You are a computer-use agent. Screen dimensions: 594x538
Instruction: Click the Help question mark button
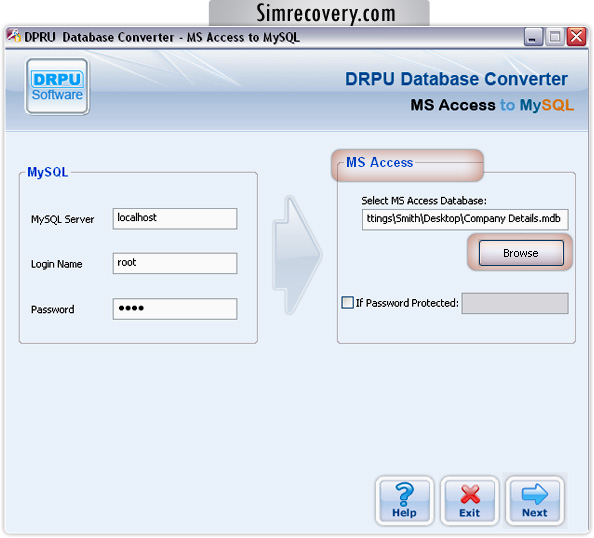click(404, 500)
